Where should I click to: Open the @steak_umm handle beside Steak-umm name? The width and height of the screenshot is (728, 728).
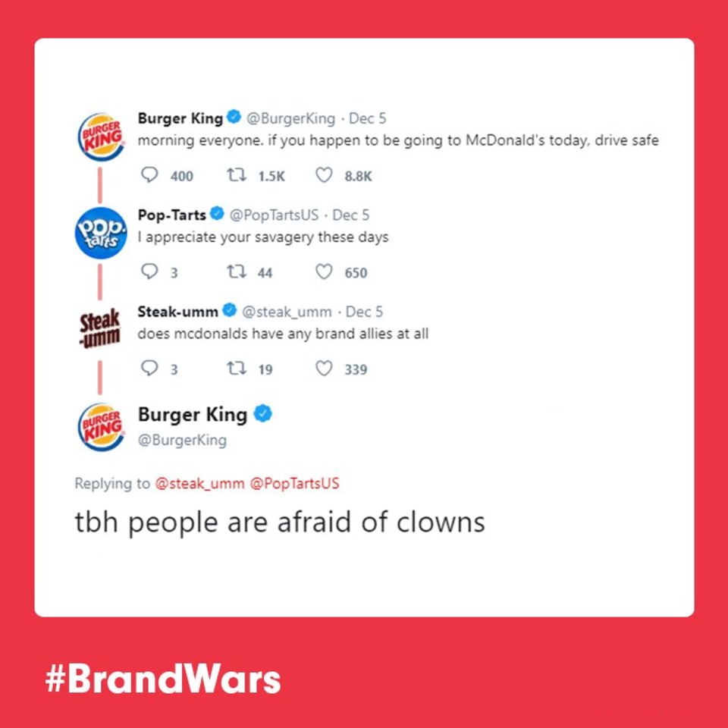coord(287,312)
